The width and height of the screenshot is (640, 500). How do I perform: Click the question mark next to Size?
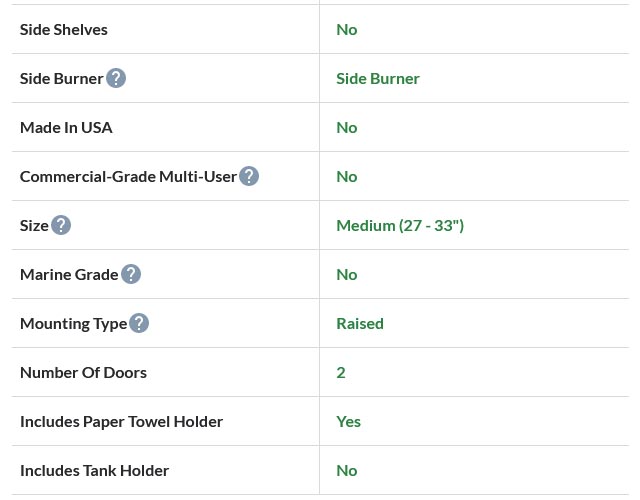point(61,225)
